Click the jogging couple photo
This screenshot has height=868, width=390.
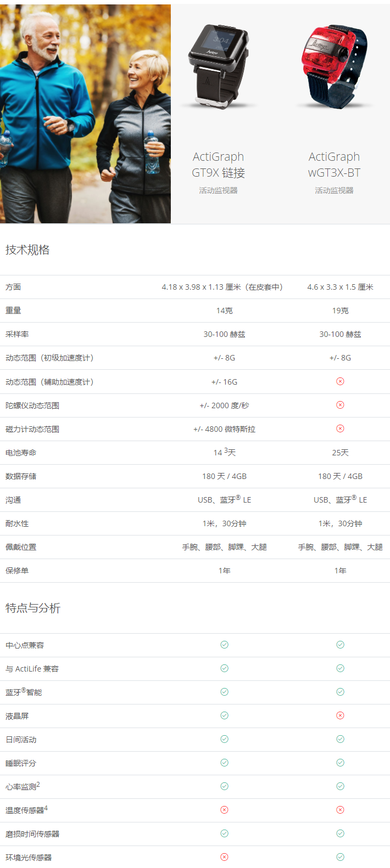point(85,114)
